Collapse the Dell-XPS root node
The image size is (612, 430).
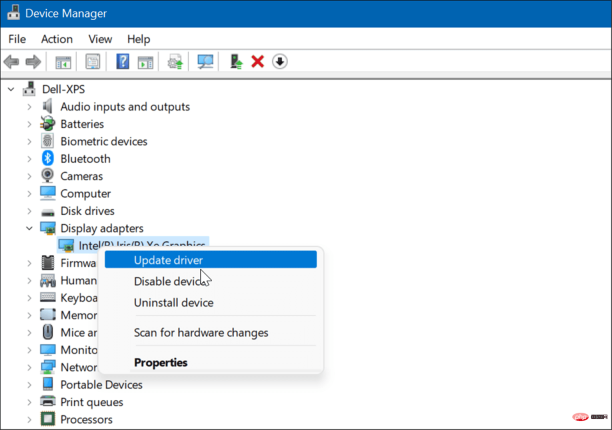[x=11, y=89]
